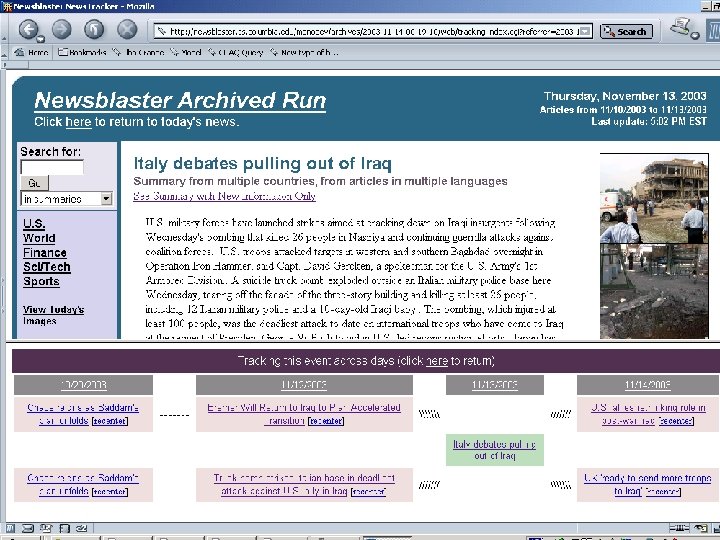Open the 'New type of b...' bookmark
Image resolution: width=720 pixels, height=540 pixels.
pos(304,52)
